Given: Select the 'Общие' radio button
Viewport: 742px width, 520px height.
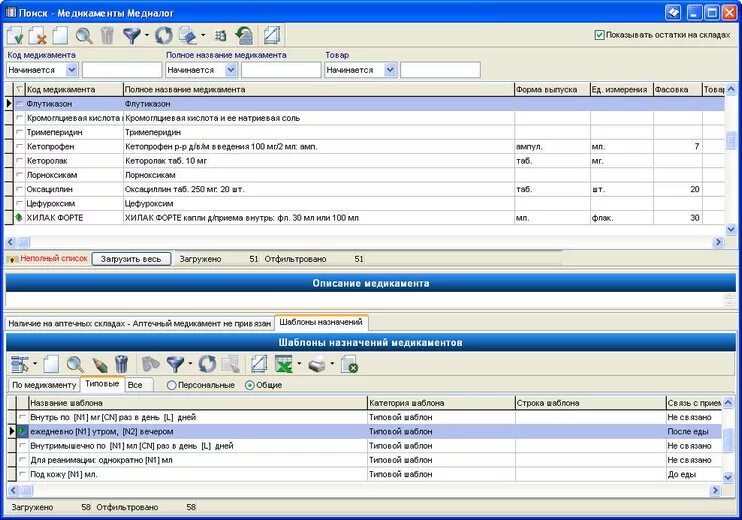Looking at the screenshot, I should click(249, 385).
